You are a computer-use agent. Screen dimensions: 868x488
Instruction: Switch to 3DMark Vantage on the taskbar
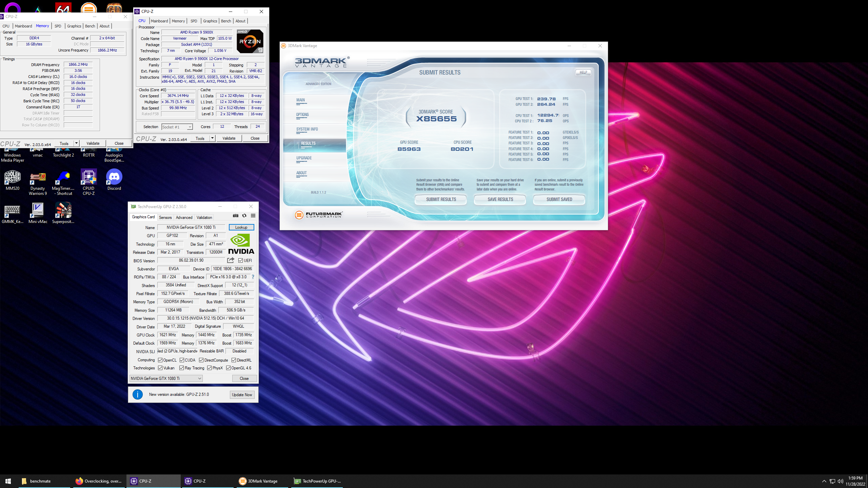click(262, 481)
